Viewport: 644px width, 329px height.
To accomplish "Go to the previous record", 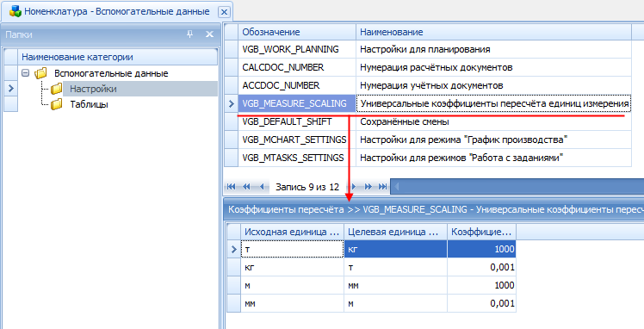I will (x=261, y=187).
